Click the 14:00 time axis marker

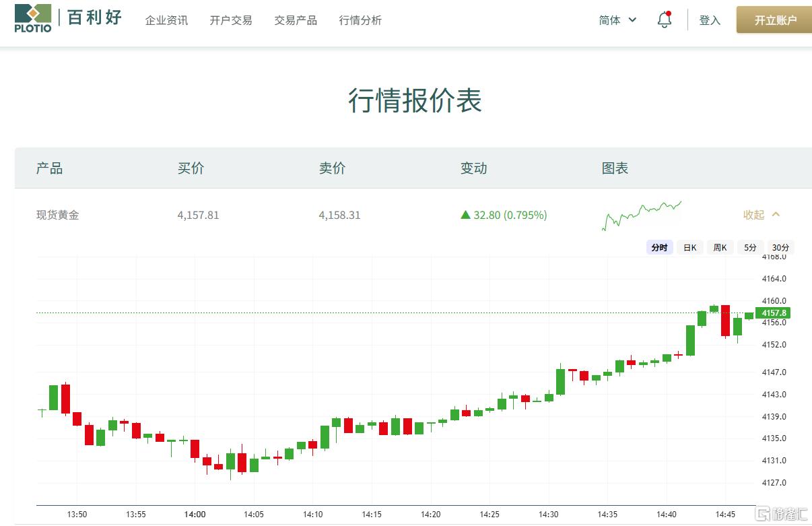[x=195, y=514]
